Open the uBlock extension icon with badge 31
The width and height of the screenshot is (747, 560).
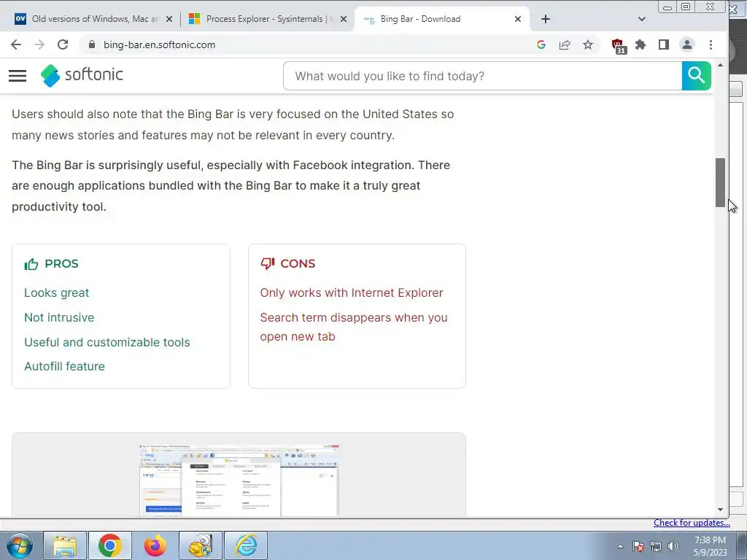[x=619, y=46]
